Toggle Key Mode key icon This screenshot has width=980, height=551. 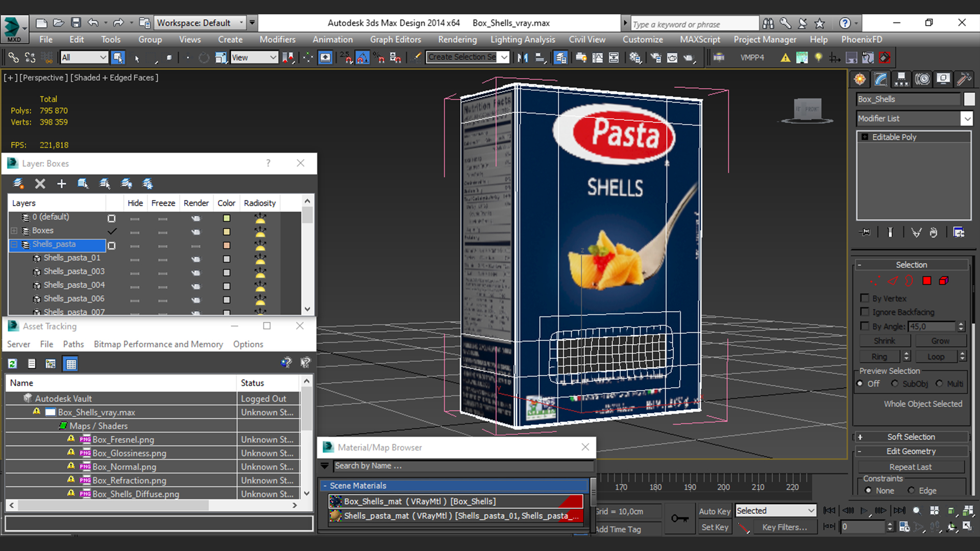(x=679, y=519)
